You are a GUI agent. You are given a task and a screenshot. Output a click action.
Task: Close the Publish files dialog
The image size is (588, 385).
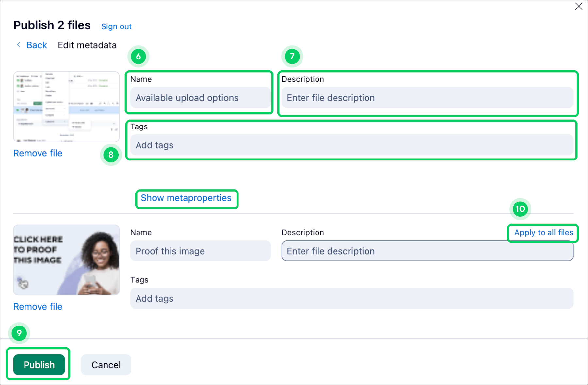579,7
